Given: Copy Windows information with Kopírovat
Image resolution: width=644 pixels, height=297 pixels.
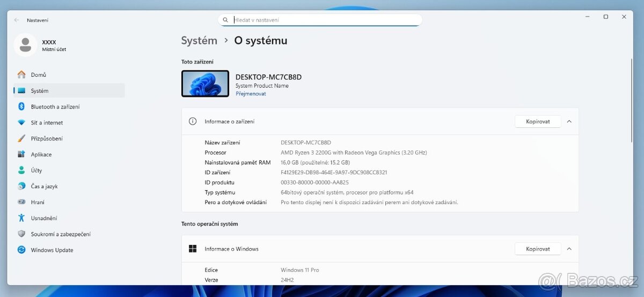Looking at the screenshot, I should coord(538,249).
